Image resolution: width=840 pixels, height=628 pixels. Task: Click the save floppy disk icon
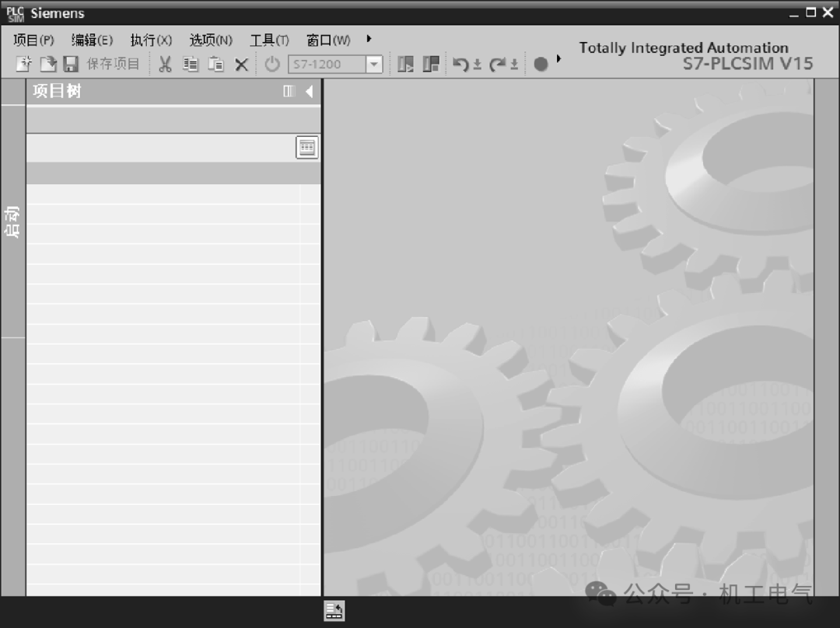pos(71,65)
